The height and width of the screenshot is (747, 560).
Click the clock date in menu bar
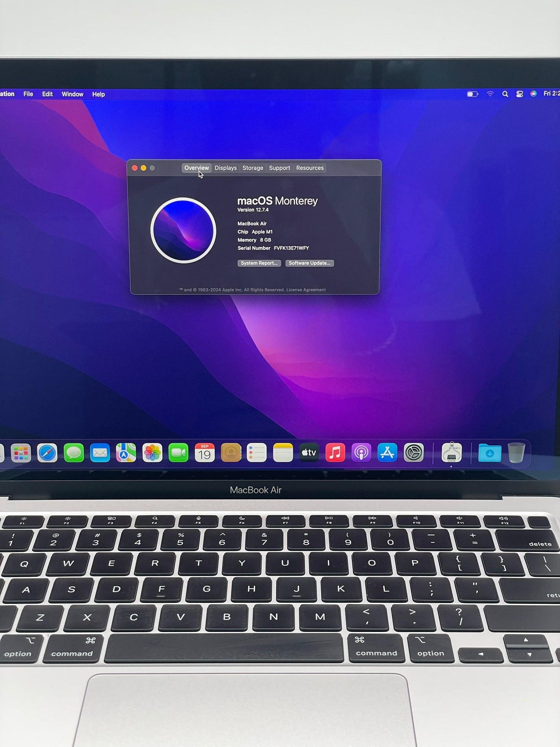[551, 93]
